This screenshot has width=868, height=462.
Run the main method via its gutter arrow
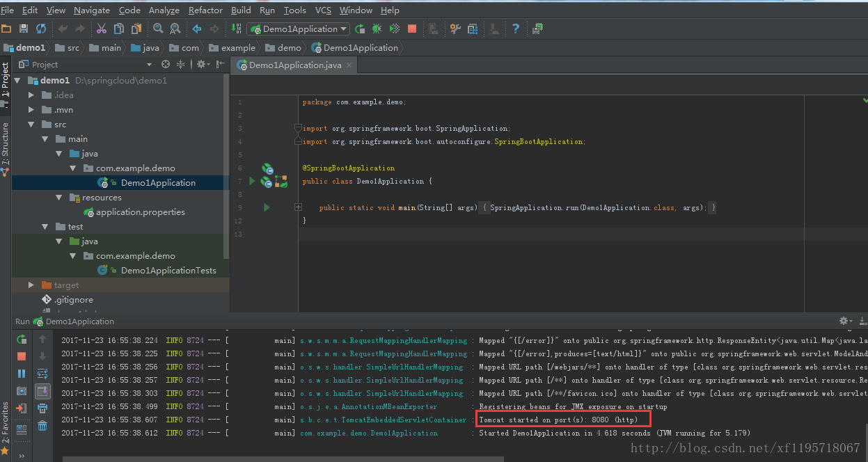tap(267, 207)
